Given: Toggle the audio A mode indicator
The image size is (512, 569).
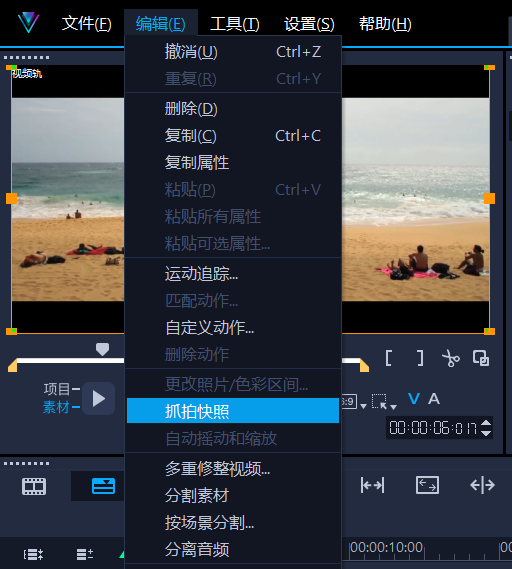Looking at the screenshot, I should pyautogui.click(x=434, y=399).
